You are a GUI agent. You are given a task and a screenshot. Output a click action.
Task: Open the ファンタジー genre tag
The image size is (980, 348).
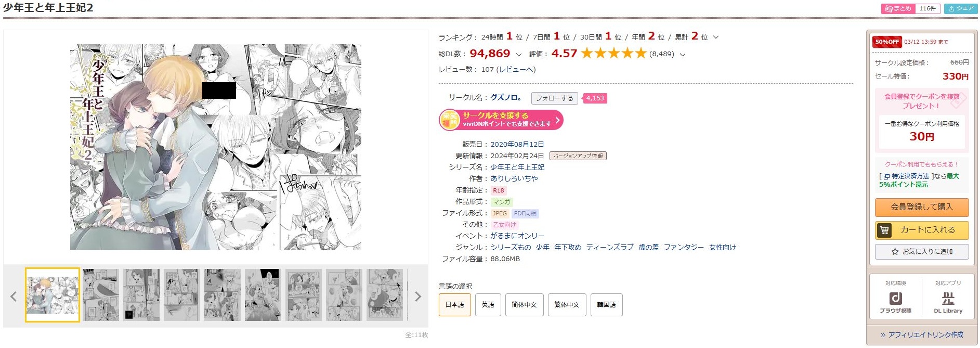click(x=684, y=248)
